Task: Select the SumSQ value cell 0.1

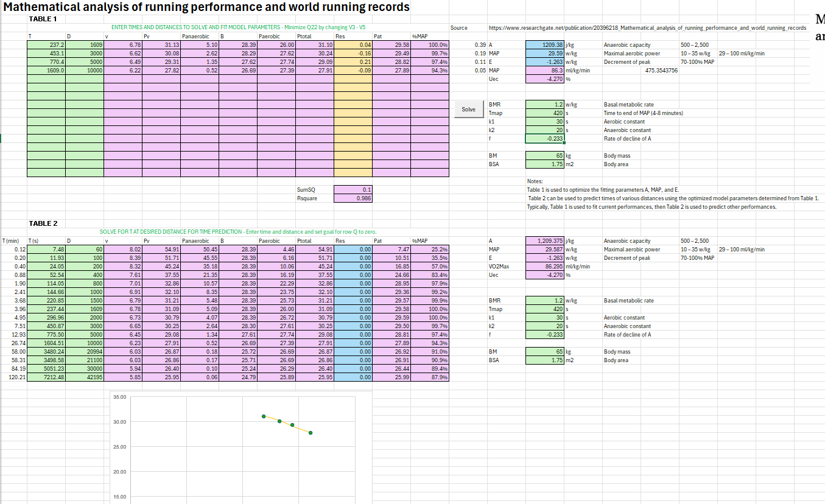Action: point(353,190)
